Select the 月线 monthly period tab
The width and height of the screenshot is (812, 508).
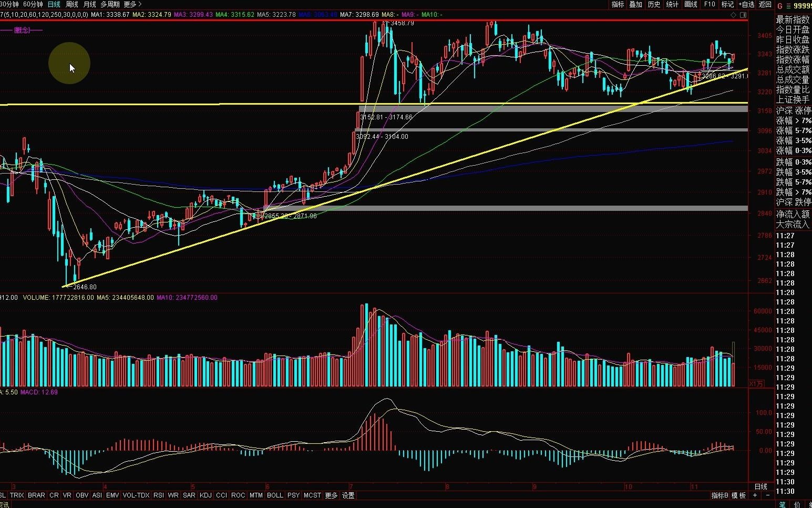pyautogui.click(x=90, y=4)
